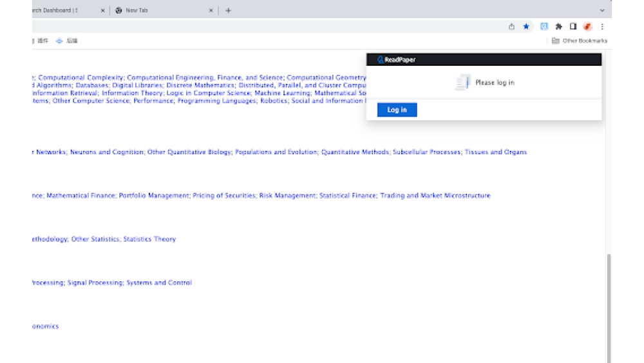Close the New Tab tab
The width and height of the screenshot is (644, 363).
pyautogui.click(x=211, y=11)
